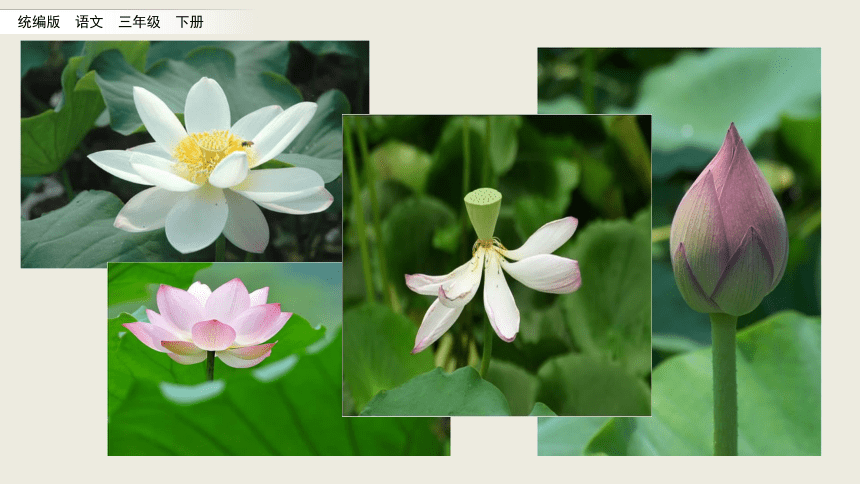This screenshot has height=484, width=860.
Task: Select the purple lotus bud photo
Action: click(x=679, y=251)
